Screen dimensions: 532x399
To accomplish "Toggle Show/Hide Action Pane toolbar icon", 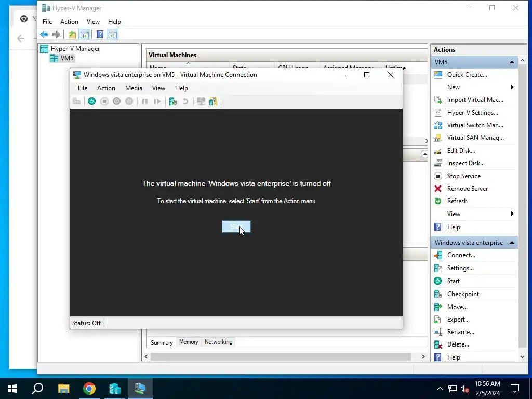I will click(112, 34).
